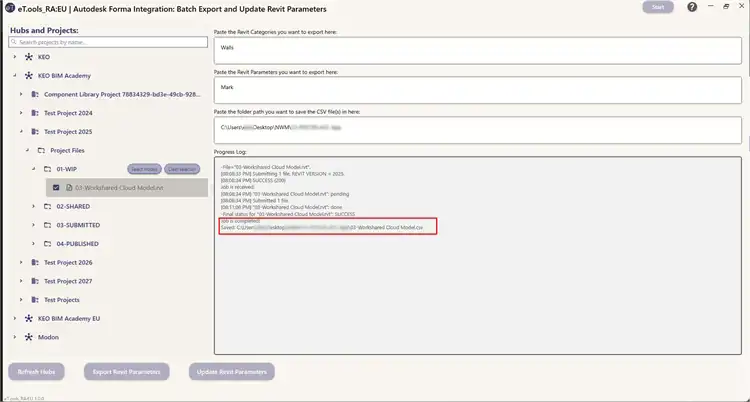Click the 03-SUBMITTED folder icon

click(x=47, y=225)
